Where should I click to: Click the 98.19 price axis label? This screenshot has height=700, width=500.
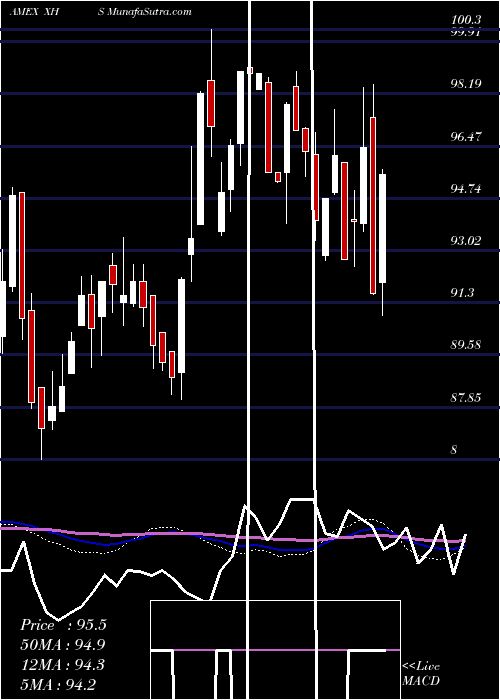point(466,84)
